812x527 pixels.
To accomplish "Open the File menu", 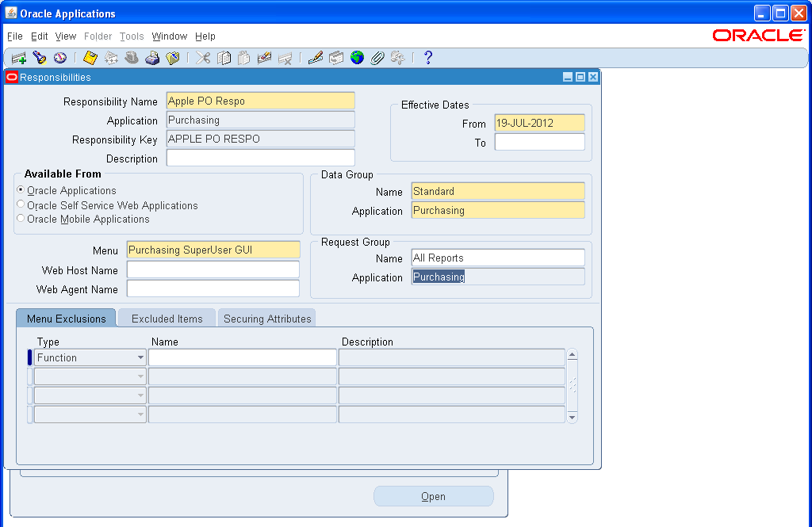I will (x=15, y=36).
